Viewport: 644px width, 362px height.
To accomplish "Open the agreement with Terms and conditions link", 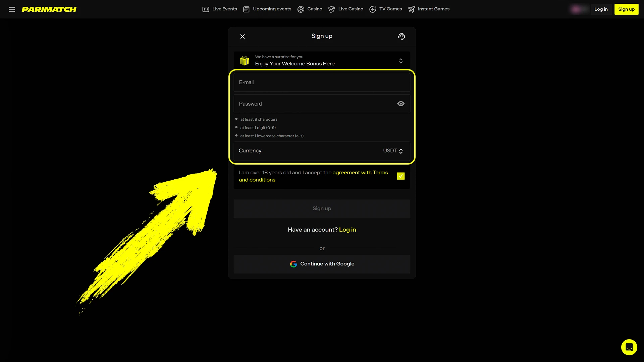I will (x=360, y=172).
